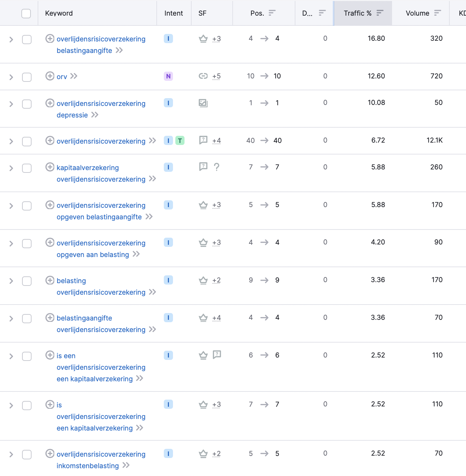This screenshot has height=476, width=466.
Task: Expand the overlijdensrisicoverzekering inkomstenbelasting row
Action: [11, 454]
